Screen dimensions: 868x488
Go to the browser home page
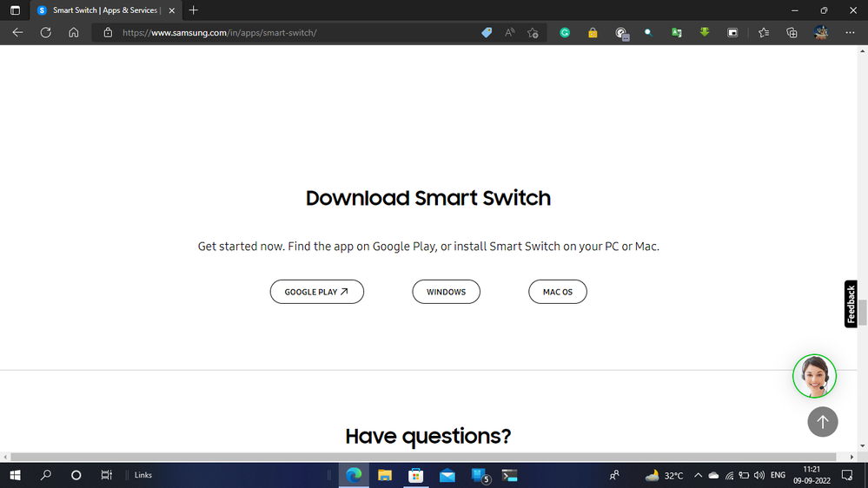click(74, 33)
